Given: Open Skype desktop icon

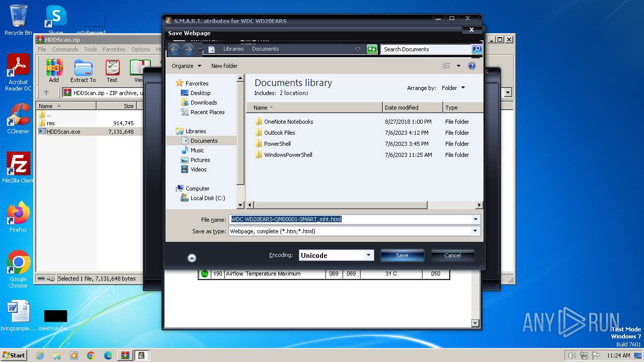Looking at the screenshot, I should pos(56,20).
